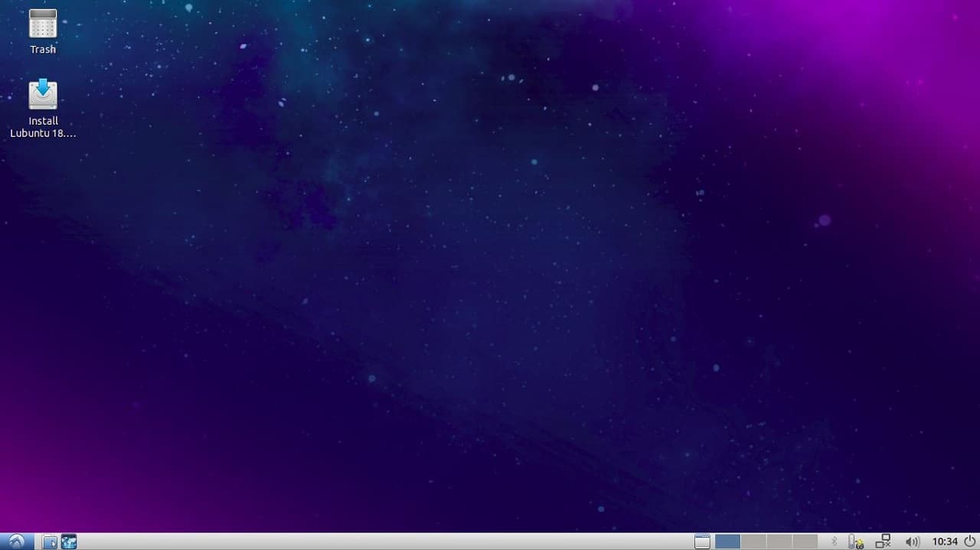The width and height of the screenshot is (980, 550).
Task: Open the power logout button
Action: click(969, 542)
